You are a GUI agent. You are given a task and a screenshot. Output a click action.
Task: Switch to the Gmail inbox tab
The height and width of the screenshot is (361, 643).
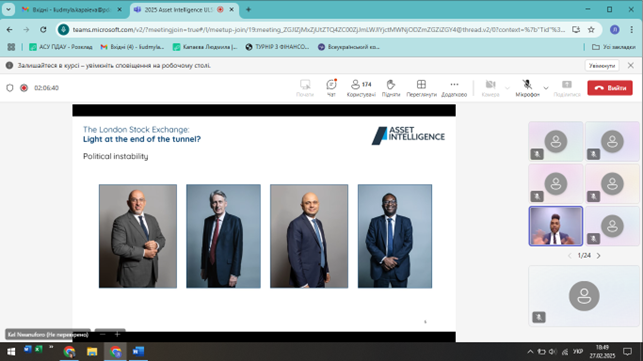pos(72,9)
